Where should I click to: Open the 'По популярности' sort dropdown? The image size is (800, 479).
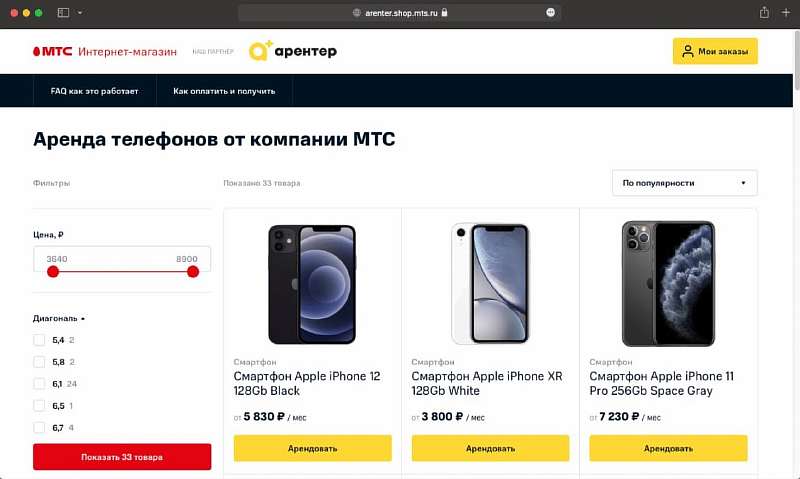coord(684,183)
